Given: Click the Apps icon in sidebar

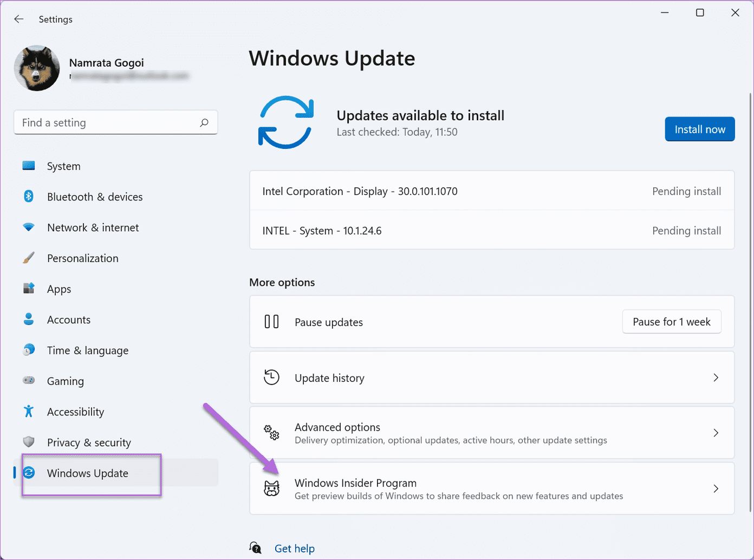Looking at the screenshot, I should 29,289.
